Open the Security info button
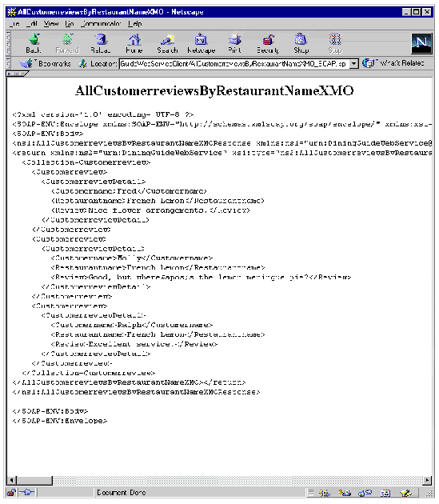The height and width of the screenshot is (504, 439). click(x=268, y=44)
